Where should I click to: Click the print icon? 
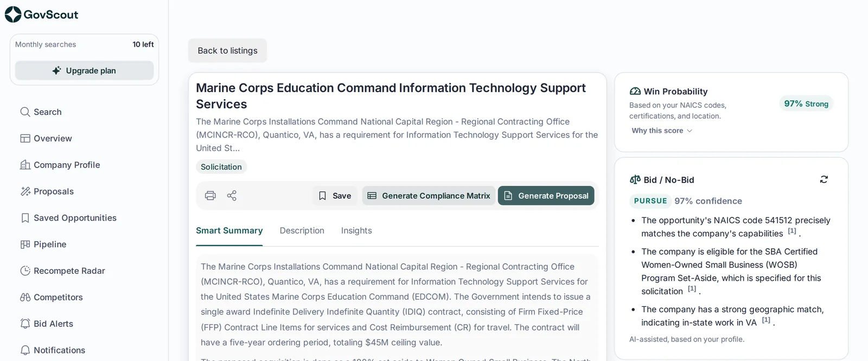(210, 196)
